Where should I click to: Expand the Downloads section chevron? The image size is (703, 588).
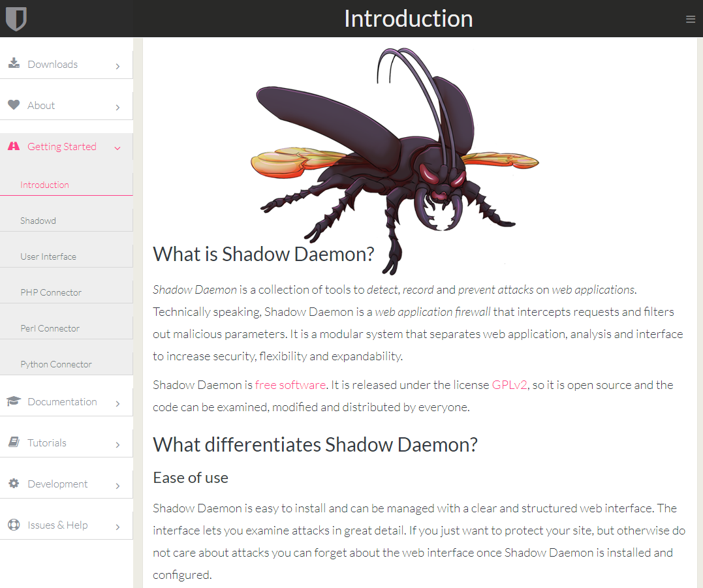117,66
